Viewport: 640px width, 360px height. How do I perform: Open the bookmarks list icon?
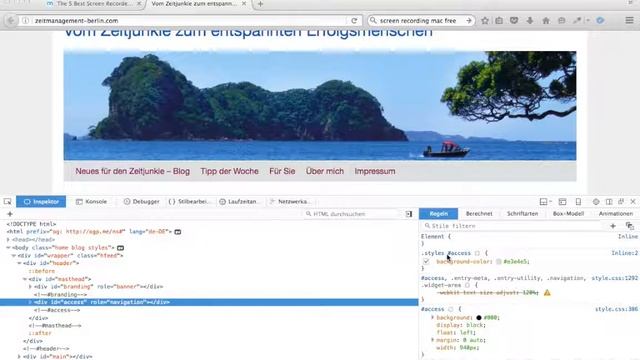click(499, 20)
